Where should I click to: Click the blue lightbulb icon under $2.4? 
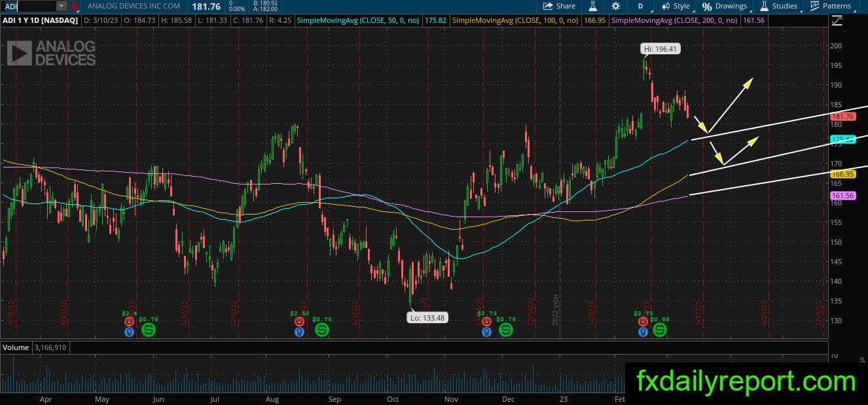128,332
